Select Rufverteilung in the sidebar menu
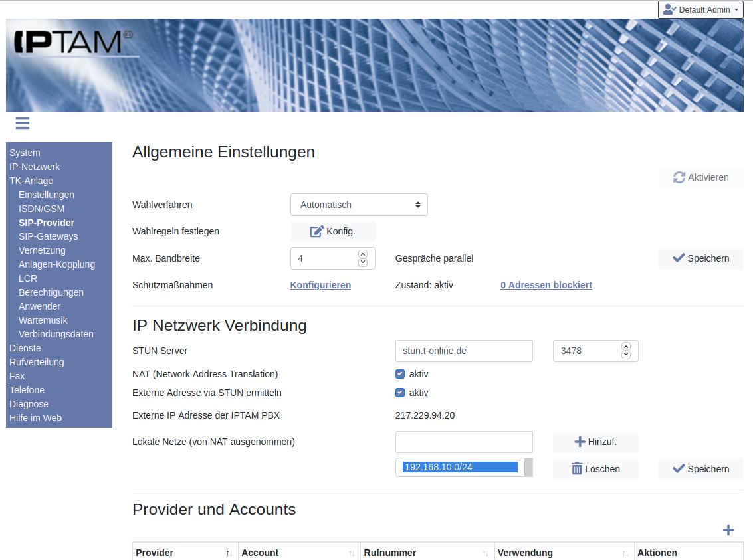Image resolution: width=753 pixels, height=560 pixels. point(37,362)
